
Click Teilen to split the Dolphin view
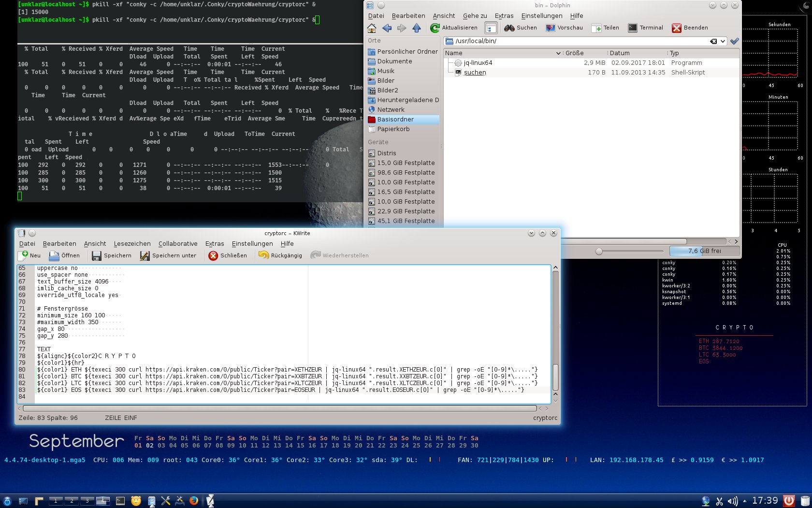[605, 28]
